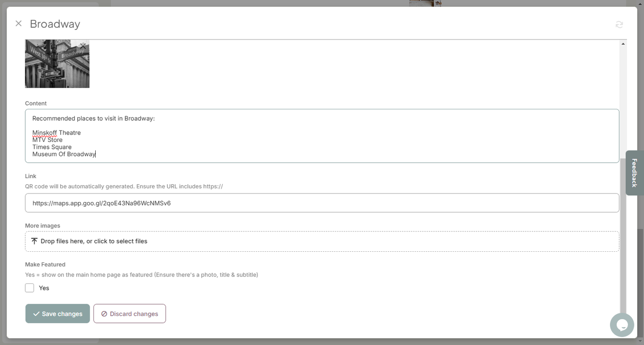Focus the Link URL input field
644x345 pixels.
tap(322, 203)
